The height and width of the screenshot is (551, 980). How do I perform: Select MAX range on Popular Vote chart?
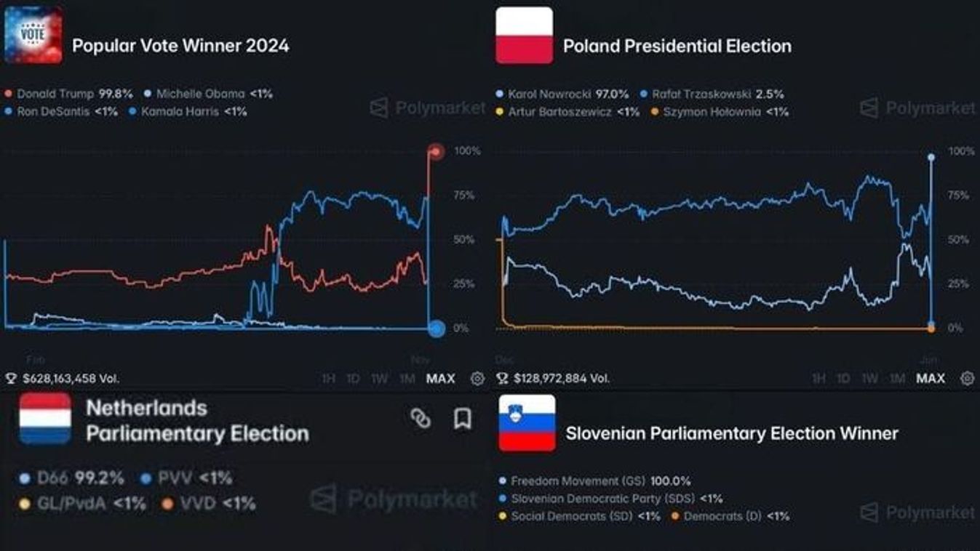click(x=440, y=379)
